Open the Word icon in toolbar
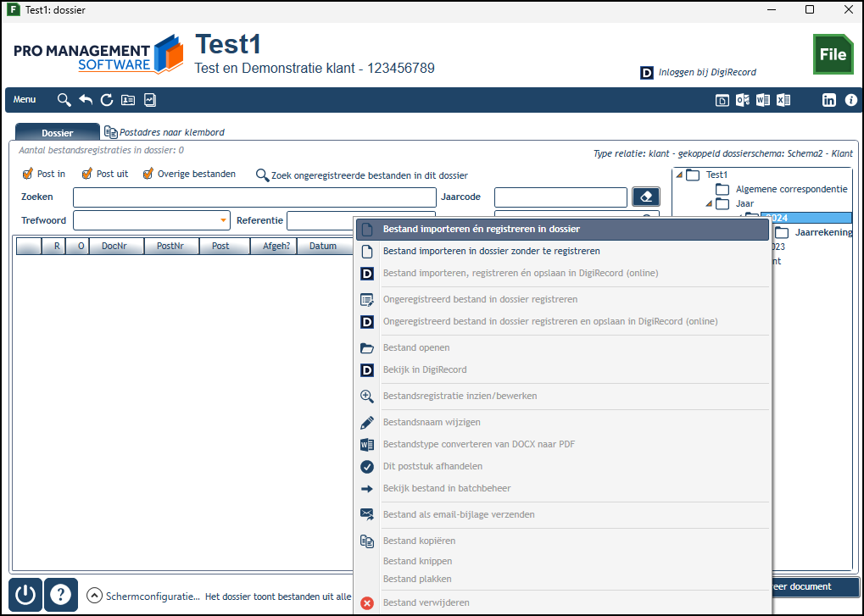864x616 pixels. (x=763, y=100)
